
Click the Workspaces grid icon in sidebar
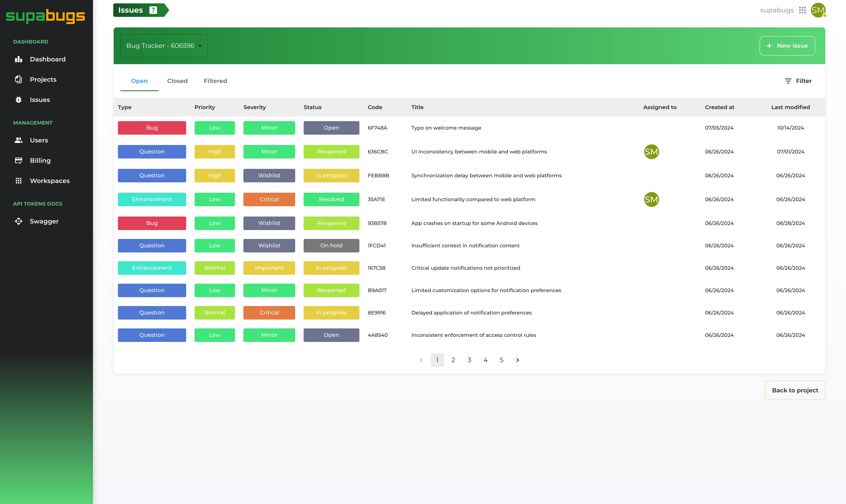tap(18, 181)
